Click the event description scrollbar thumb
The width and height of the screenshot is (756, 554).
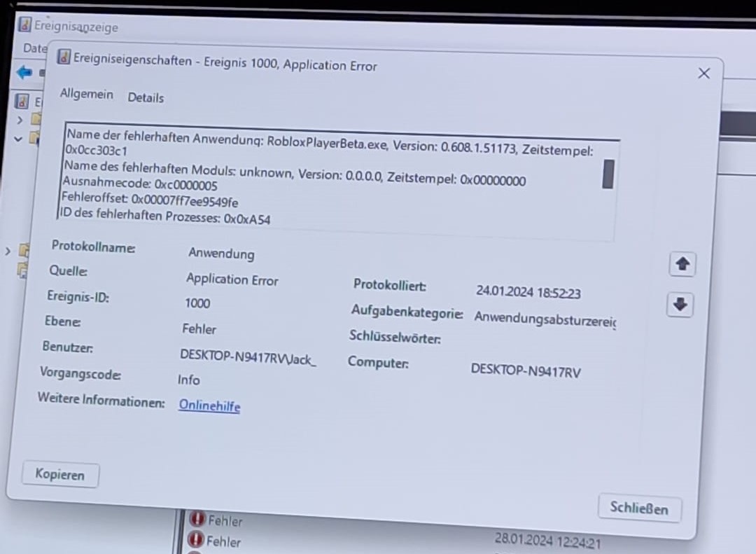[608, 174]
